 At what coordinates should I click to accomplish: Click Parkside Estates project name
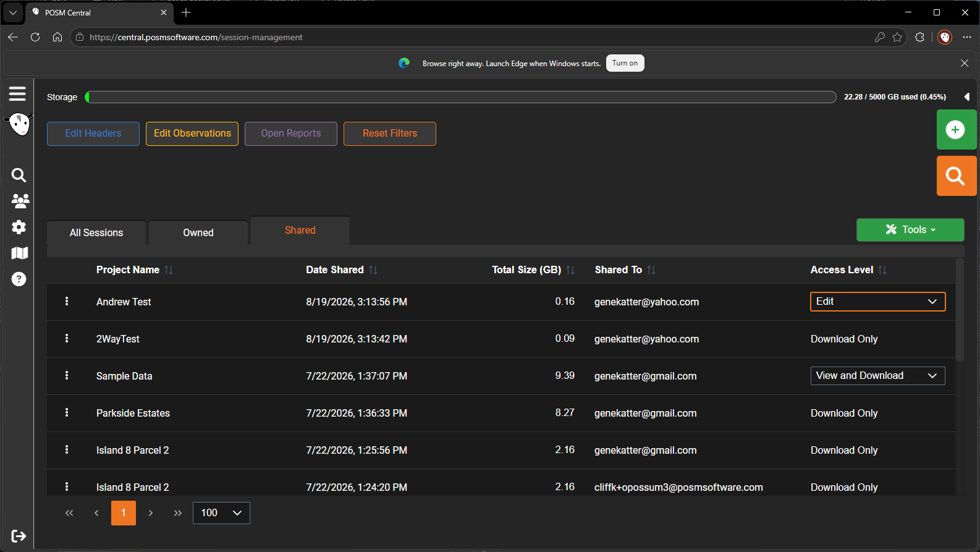coord(133,414)
